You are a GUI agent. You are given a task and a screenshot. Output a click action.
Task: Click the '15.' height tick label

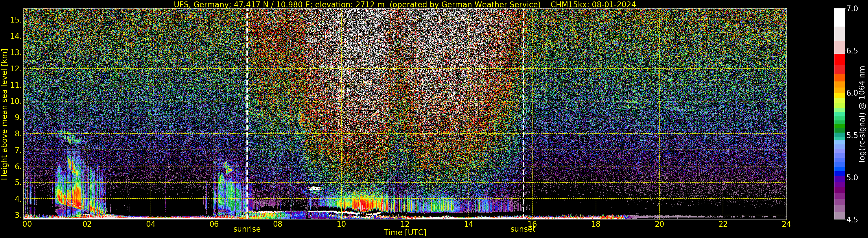(16, 20)
